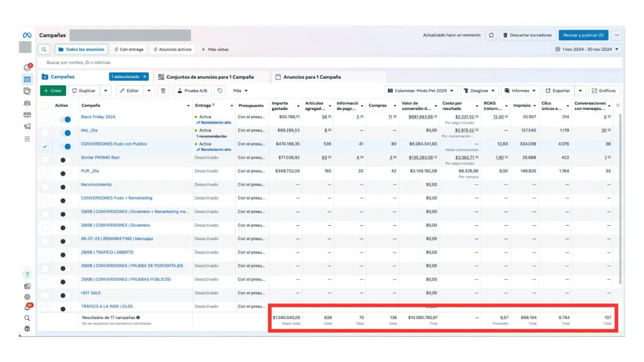This screenshot has width=644, height=362.
Task: Open the help question mark icon
Action: (27, 275)
